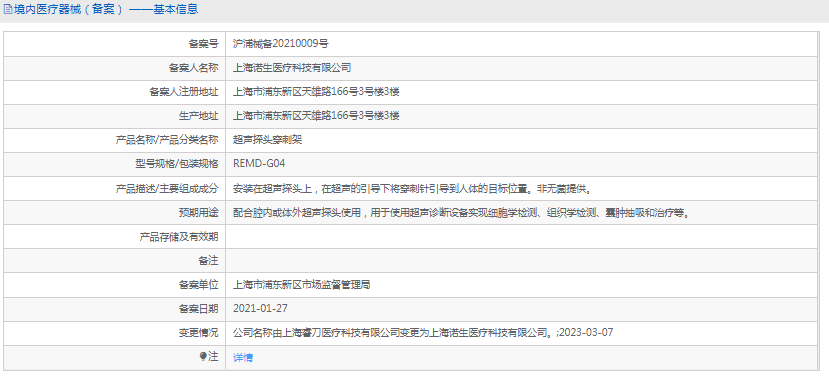
Task: Click the address value in 生产地址 row
Action: coord(316,116)
